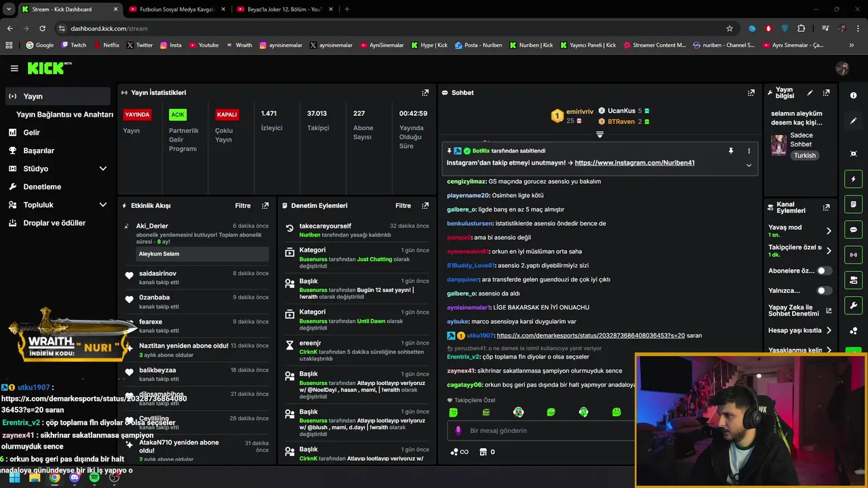The image size is (868, 488).
Task: Open the Instagram Nuriben41 link
Action: pos(634,163)
